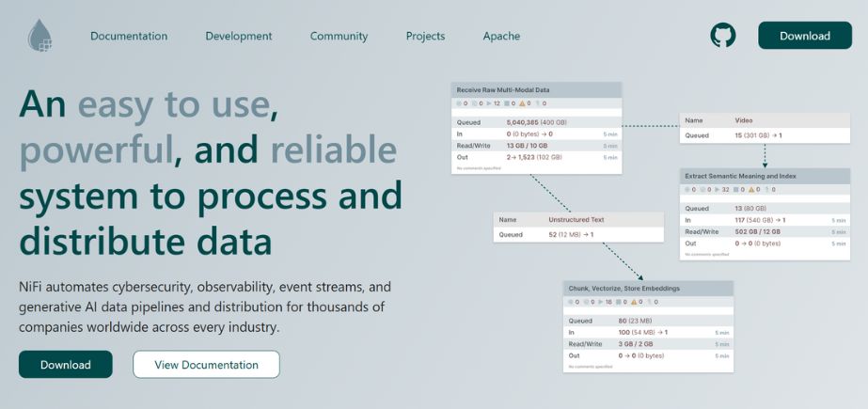The width and height of the screenshot is (868, 409).
Task: Click stopped square icon in Receive Raw Multi-Modal Data card
Action: (x=506, y=103)
